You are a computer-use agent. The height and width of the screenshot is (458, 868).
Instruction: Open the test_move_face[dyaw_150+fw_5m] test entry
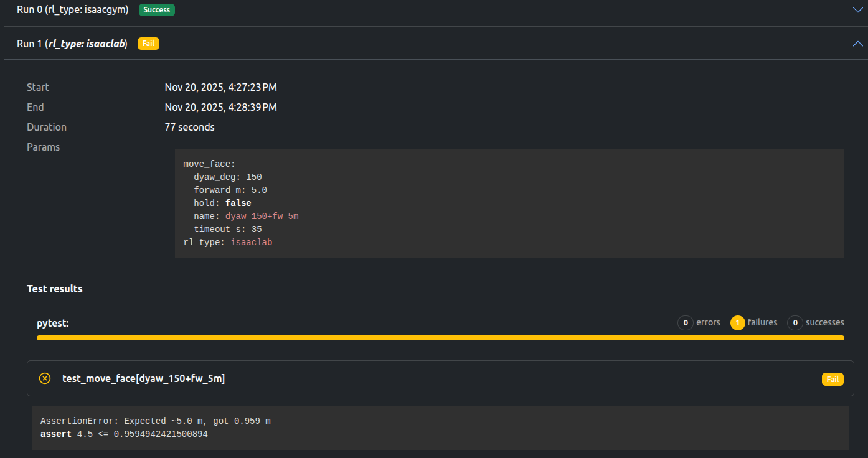click(x=143, y=378)
